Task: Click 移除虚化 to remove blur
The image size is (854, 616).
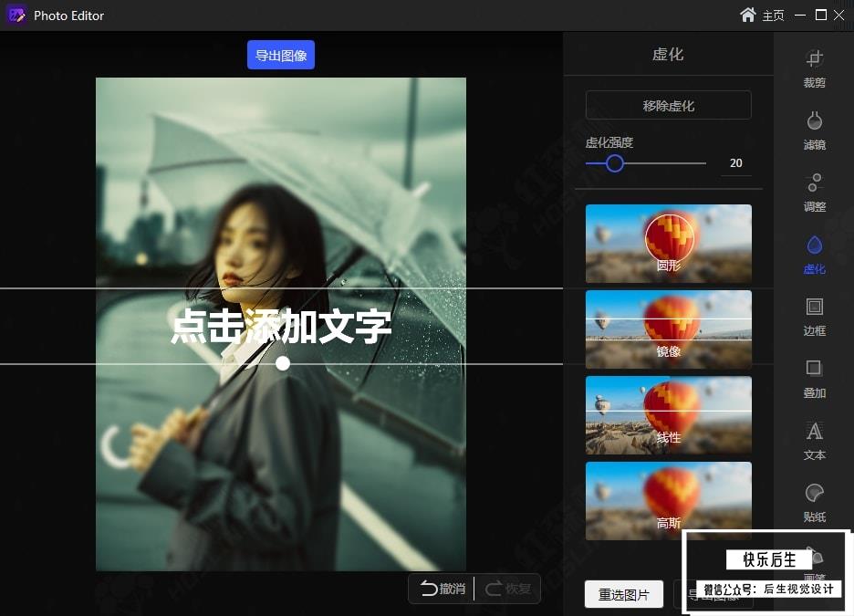Action: 668,106
